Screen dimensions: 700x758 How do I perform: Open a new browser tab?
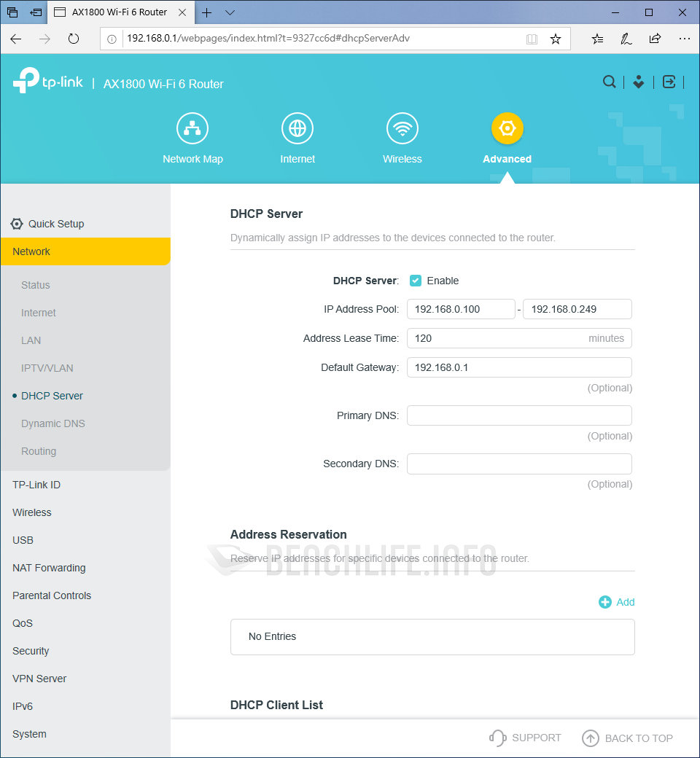click(206, 12)
